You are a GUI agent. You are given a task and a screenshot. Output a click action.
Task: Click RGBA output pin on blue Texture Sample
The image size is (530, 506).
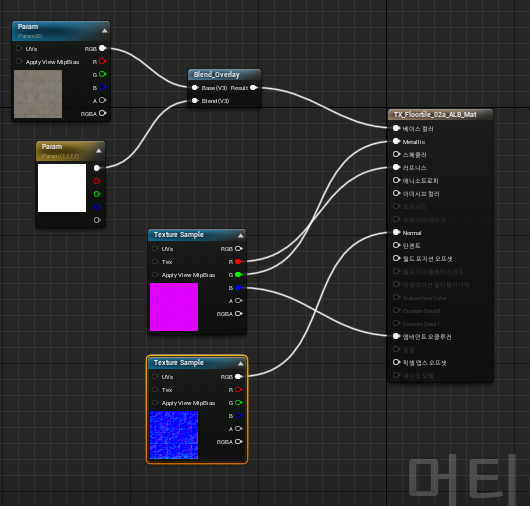(239, 441)
